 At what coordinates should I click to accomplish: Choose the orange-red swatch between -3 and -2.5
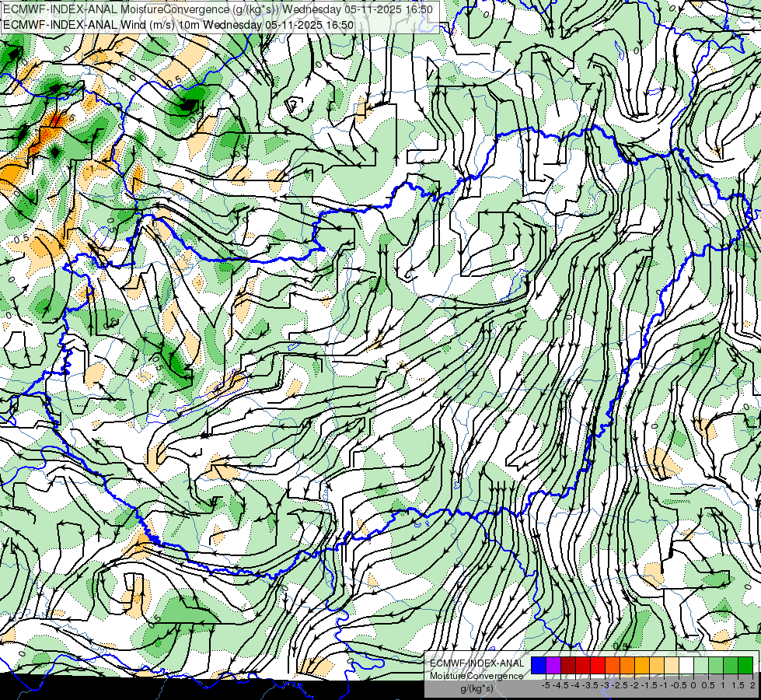click(613, 666)
